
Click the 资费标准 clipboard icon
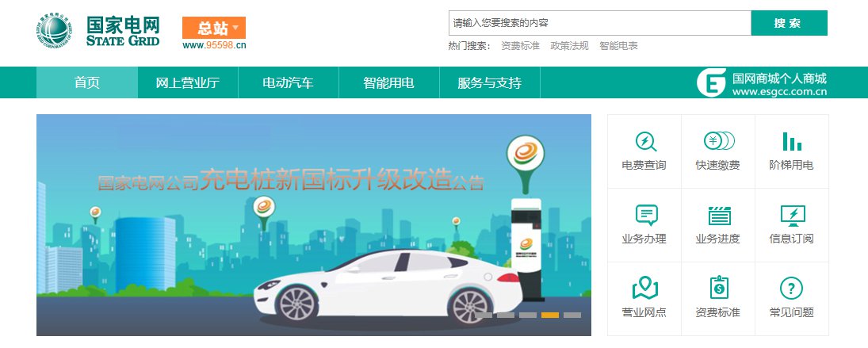[719, 288]
